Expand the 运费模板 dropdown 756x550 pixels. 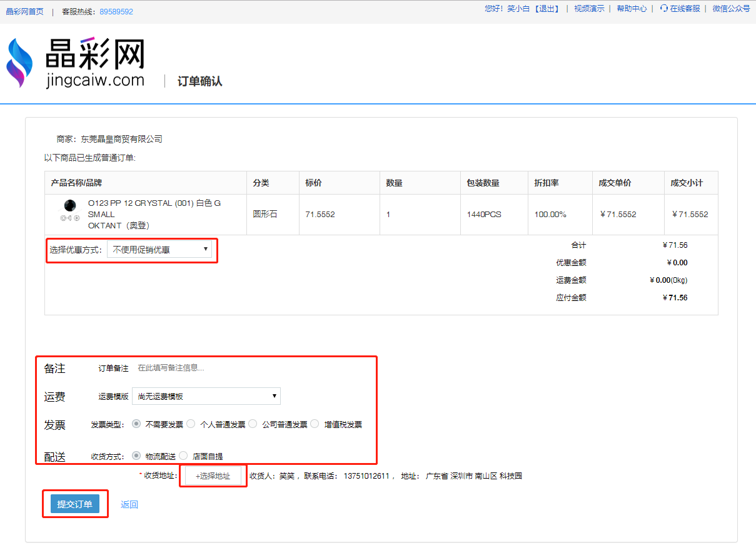(x=206, y=396)
